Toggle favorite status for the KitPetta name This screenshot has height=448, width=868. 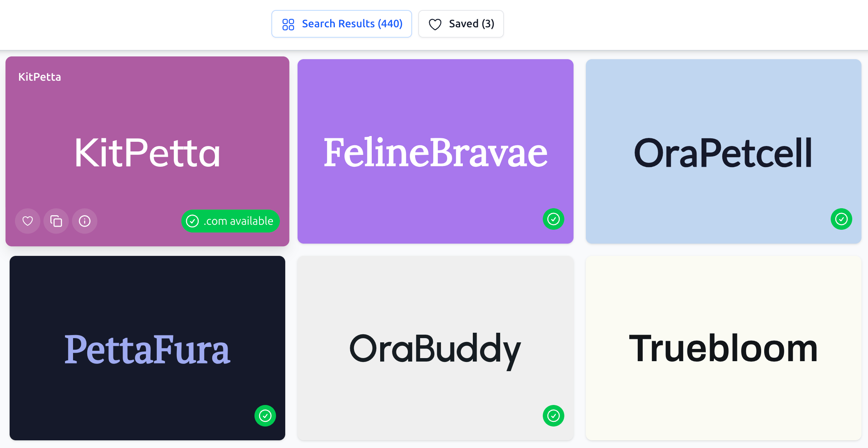(27, 221)
